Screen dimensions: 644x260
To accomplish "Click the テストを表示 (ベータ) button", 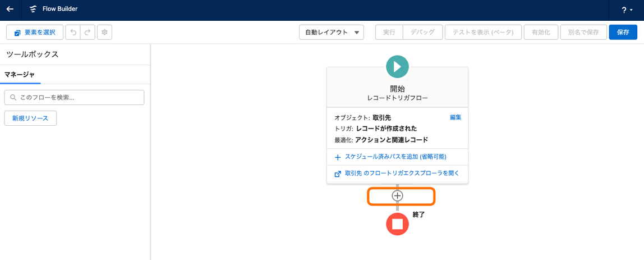I will 483,32.
